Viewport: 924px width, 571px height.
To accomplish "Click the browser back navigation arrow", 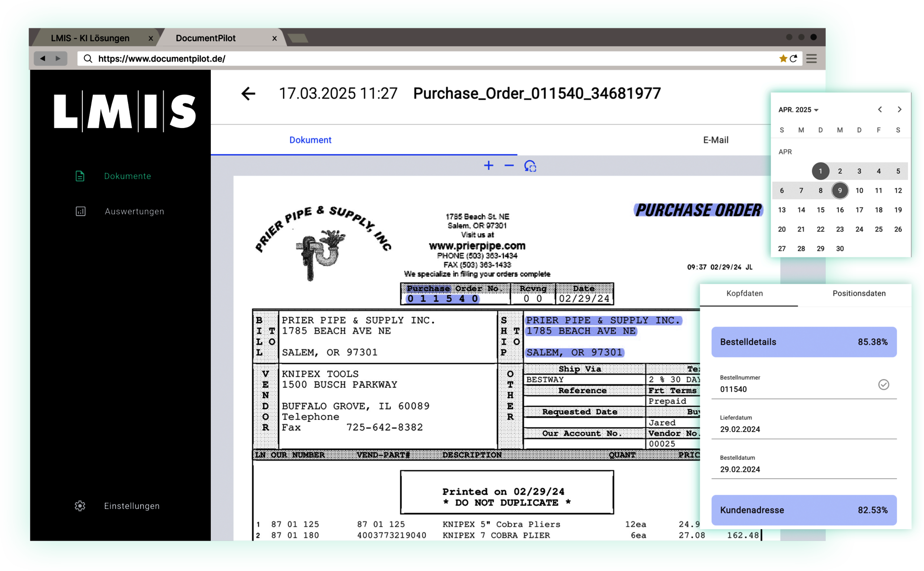I will tap(43, 58).
